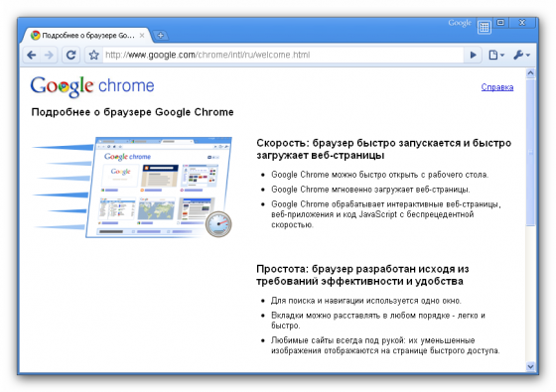Click the Forward arrow button

pyautogui.click(x=49, y=55)
